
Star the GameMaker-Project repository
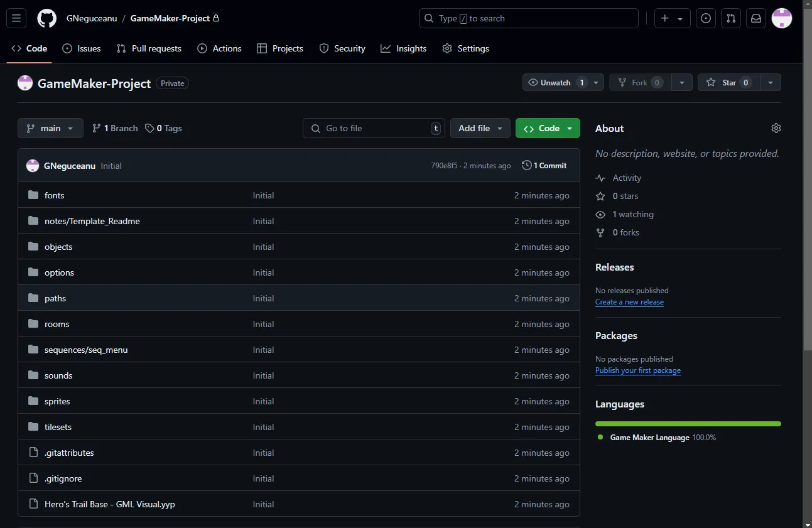coord(728,82)
